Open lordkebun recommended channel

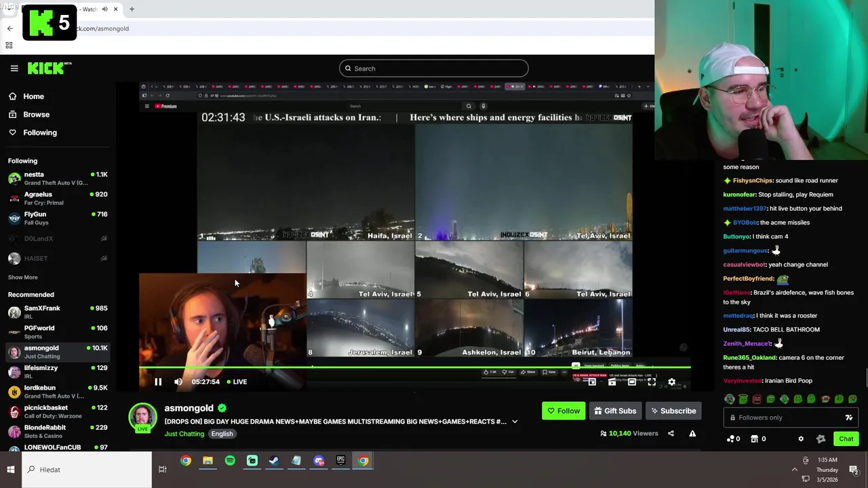58,391
